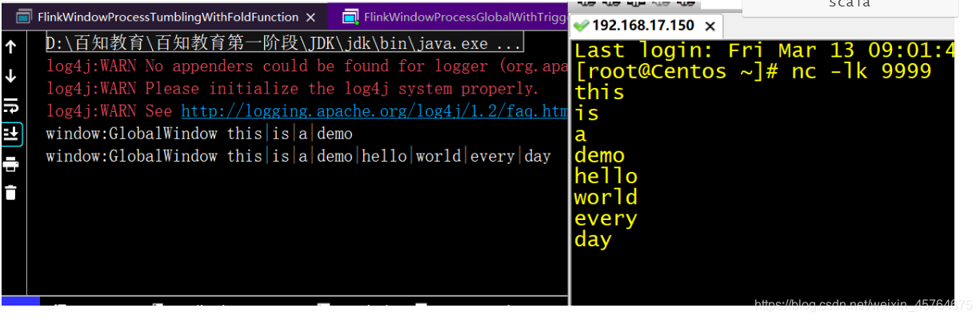Toggle scroll to end of console

11,134
